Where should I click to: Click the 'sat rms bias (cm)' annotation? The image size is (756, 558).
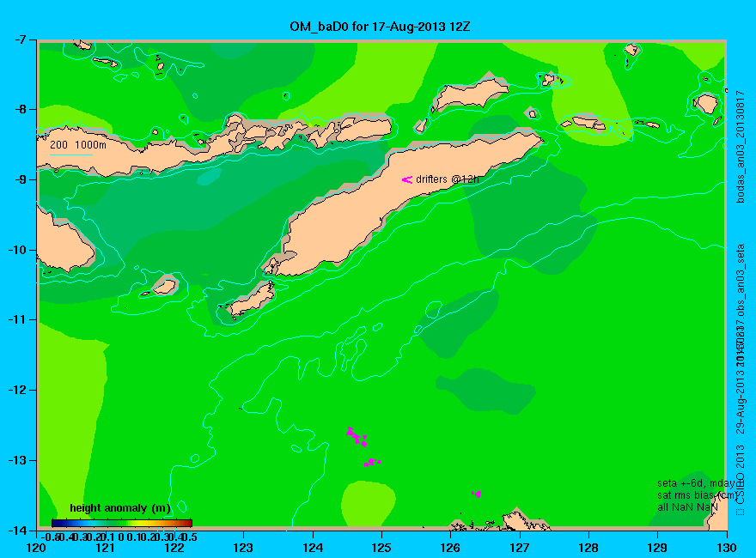(x=698, y=495)
